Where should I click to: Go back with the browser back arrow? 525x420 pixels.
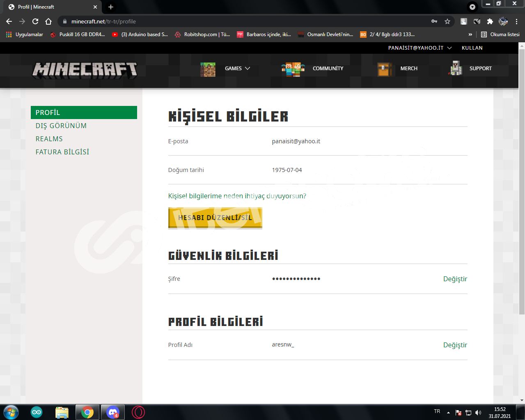[x=9, y=21]
